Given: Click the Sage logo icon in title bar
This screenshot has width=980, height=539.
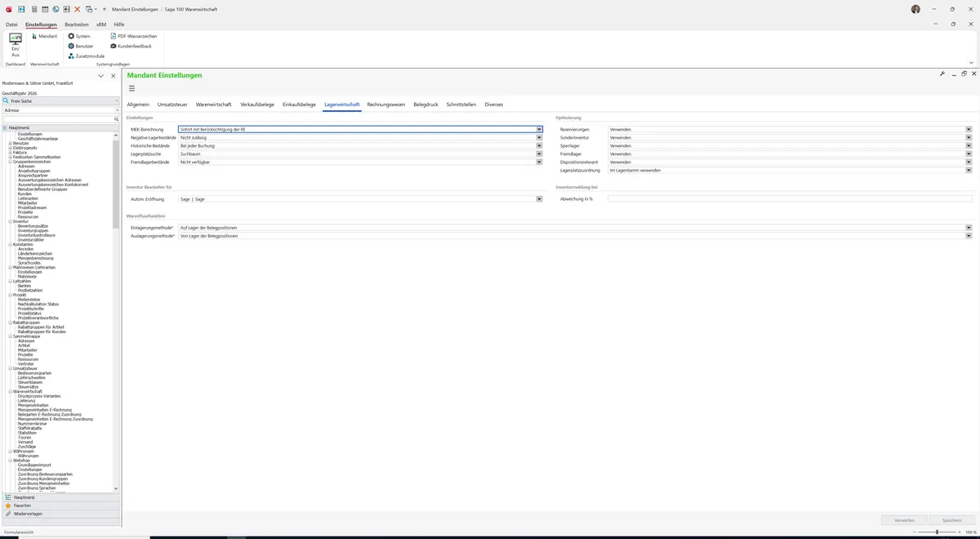Looking at the screenshot, I should (8, 9).
